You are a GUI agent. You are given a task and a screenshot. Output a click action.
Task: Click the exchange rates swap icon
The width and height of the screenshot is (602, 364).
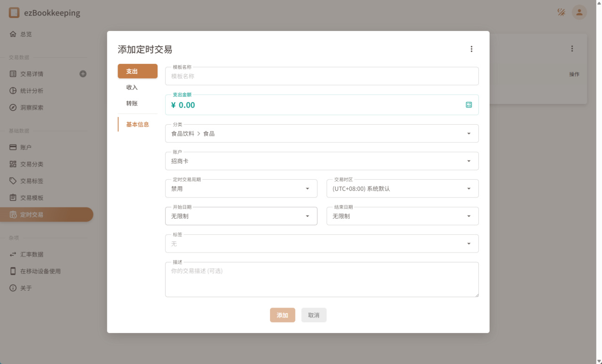[13, 254]
